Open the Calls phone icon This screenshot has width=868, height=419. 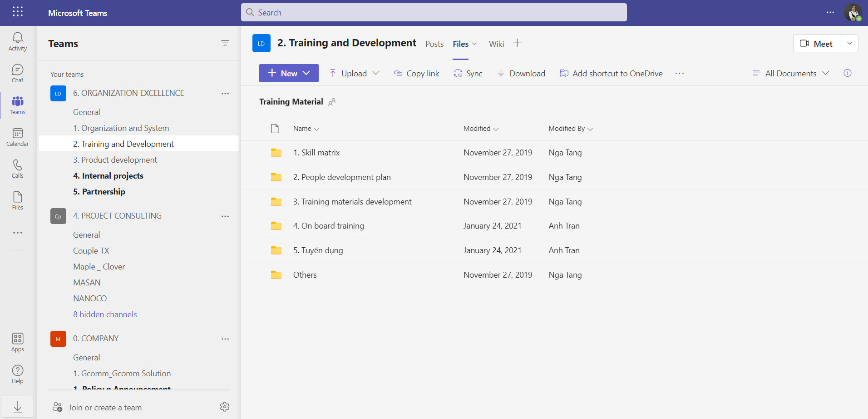(x=17, y=169)
